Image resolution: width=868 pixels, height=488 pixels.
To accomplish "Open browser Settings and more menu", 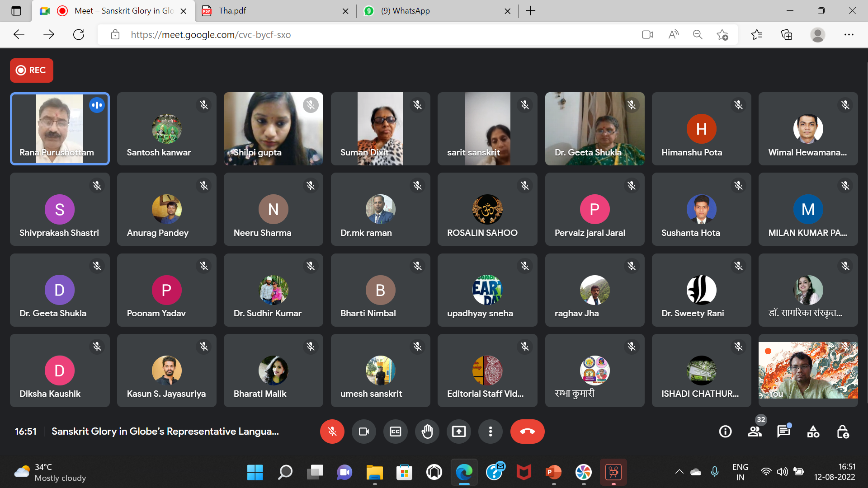I will [x=849, y=34].
